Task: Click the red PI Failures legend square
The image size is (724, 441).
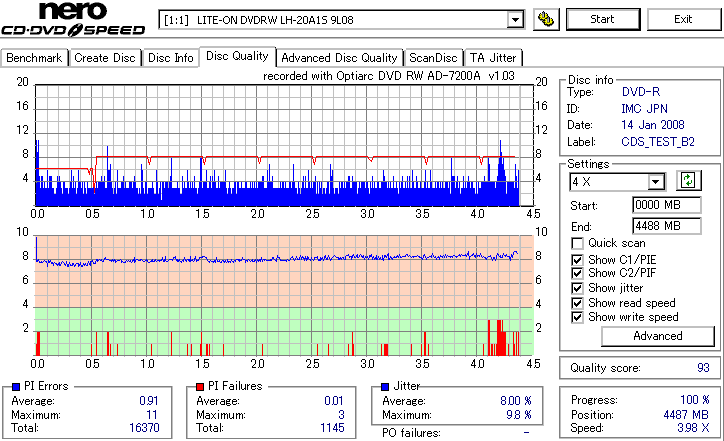Action: tap(200, 387)
